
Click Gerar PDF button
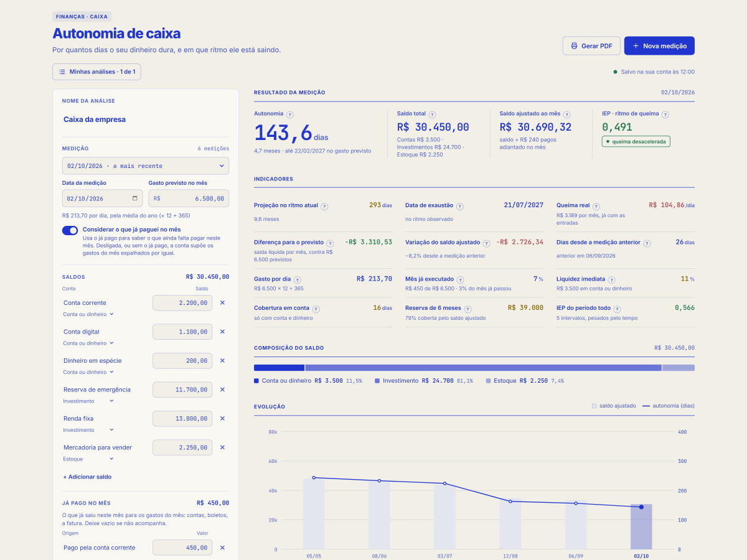pos(591,46)
